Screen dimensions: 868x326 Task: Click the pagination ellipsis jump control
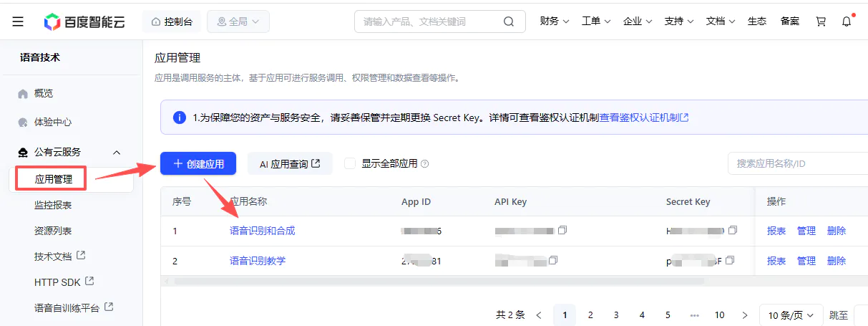(694, 315)
